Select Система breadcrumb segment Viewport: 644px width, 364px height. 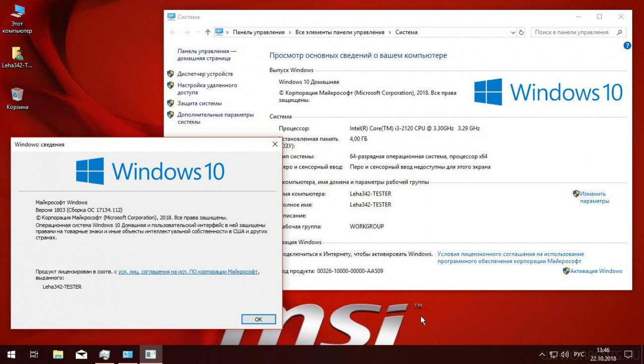(x=406, y=32)
